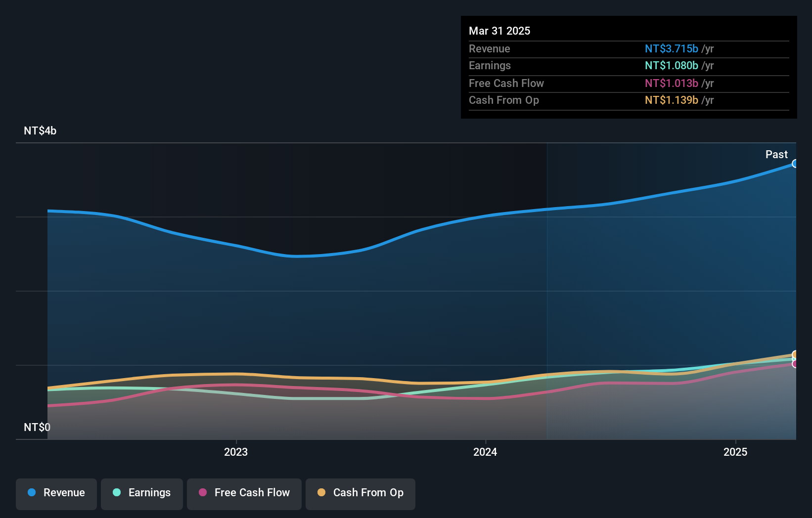Click the NT$3.715b revenue value
The width and height of the screenshot is (812, 518).
pos(672,48)
